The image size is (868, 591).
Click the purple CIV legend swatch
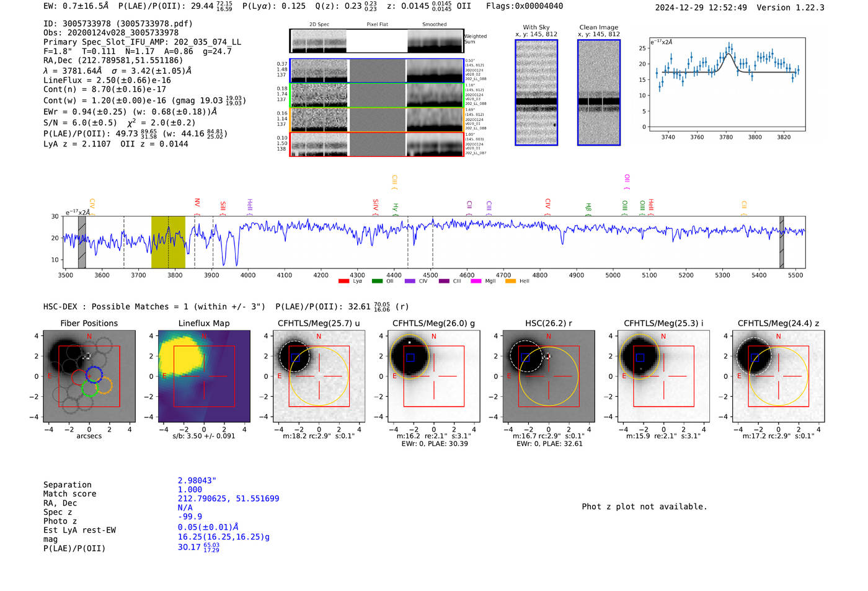pos(410,282)
